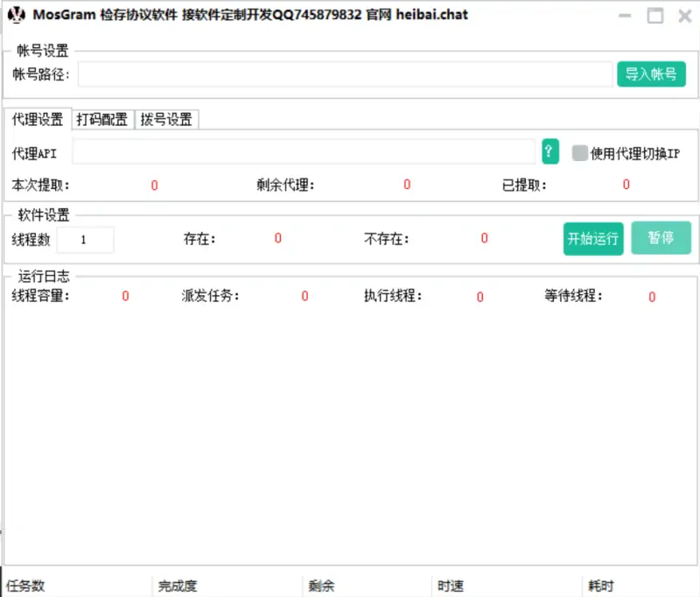The height and width of the screenshot is (597, 700).
Task: Open the 代理API help via green question mark icon
Action: [549, 151]
